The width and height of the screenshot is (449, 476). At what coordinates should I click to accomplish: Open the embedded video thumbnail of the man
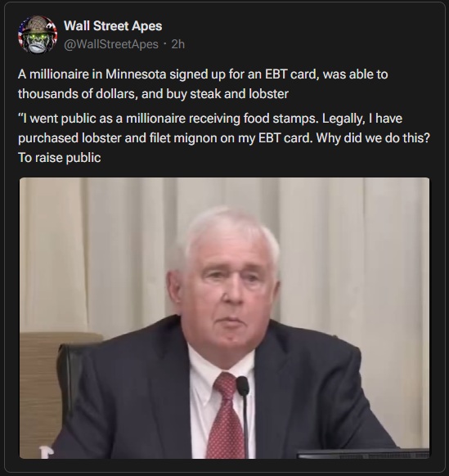tap(224, 318)
